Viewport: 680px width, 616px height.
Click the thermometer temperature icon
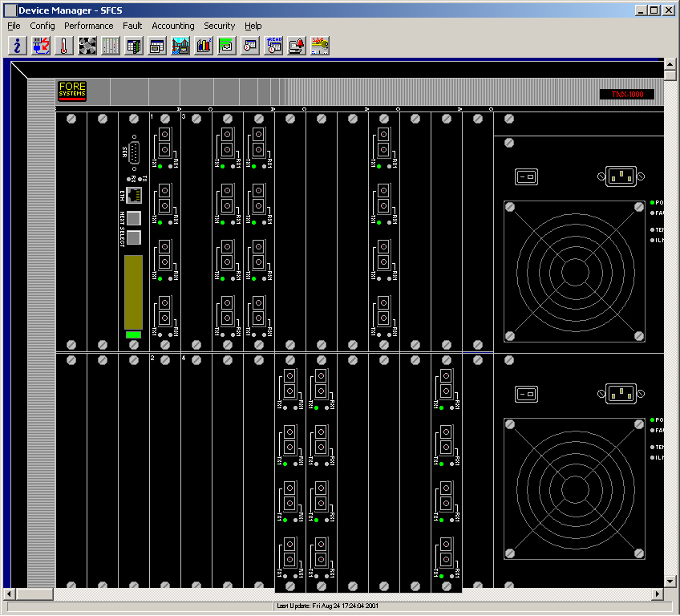(64, 46)
